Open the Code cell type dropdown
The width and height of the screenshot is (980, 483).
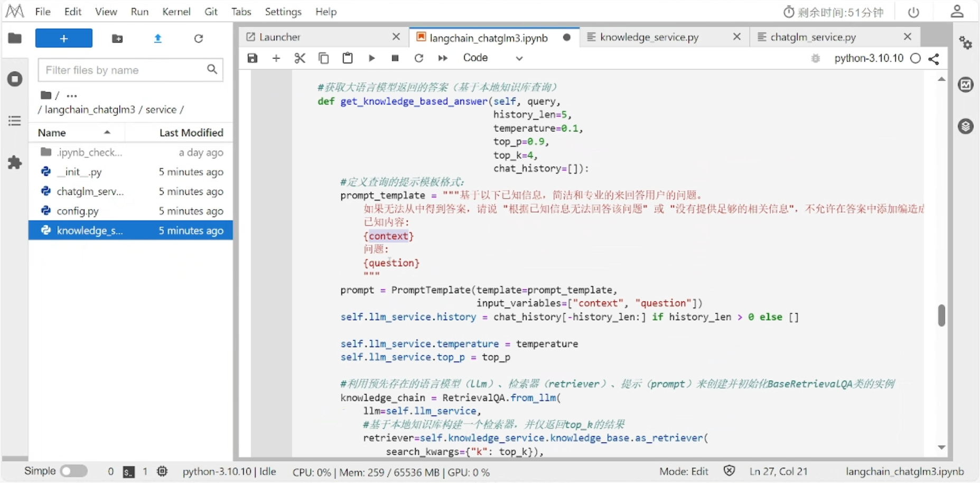click(x=492, y=58)
